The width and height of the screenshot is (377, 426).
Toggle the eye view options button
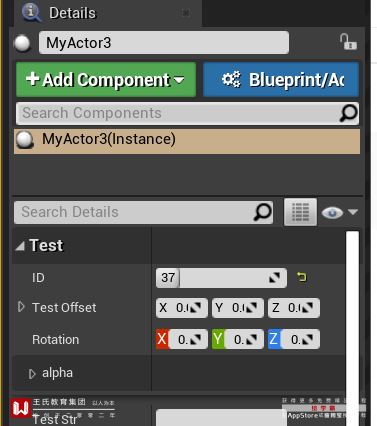point(339,212)
